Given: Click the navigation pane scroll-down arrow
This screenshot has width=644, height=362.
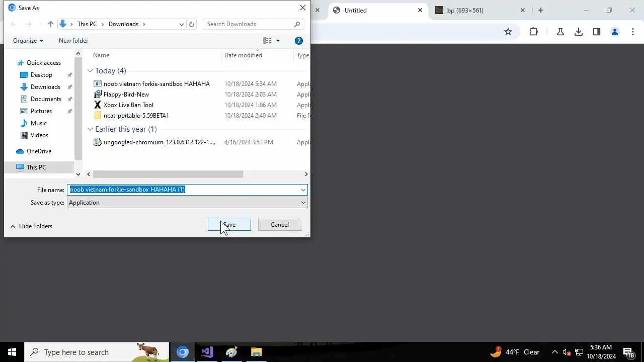Looking at the screenshot, I should pyautogui.click(x=78, y=174).
